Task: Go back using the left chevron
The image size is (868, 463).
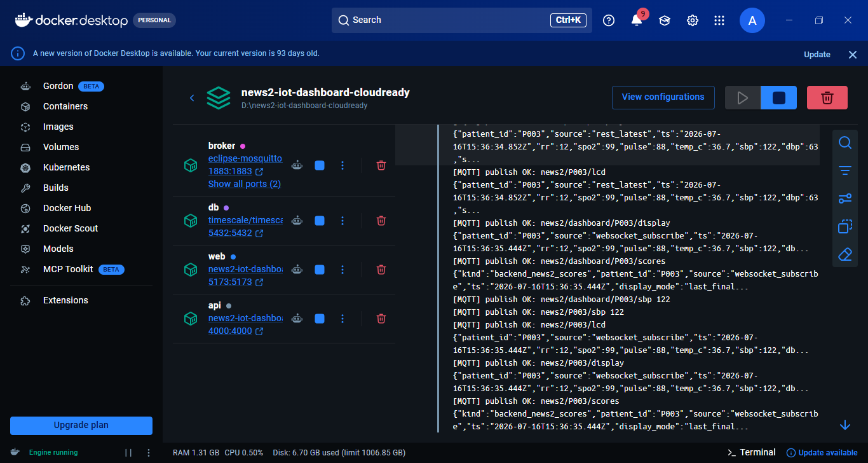Action: (x=192, y=97)
